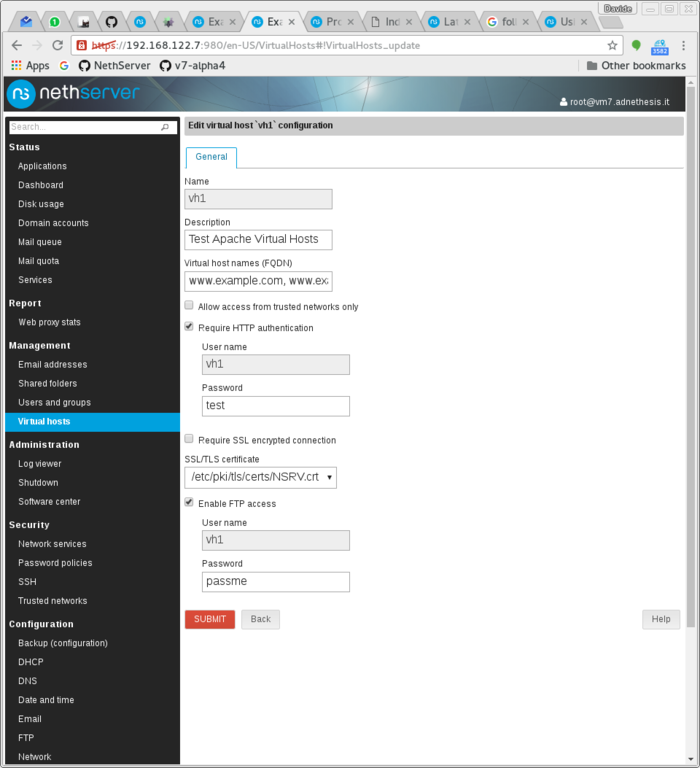The image size is (700, 768).
Task: Disable the Enable FTP access checkbox
Action: point(189,502)
